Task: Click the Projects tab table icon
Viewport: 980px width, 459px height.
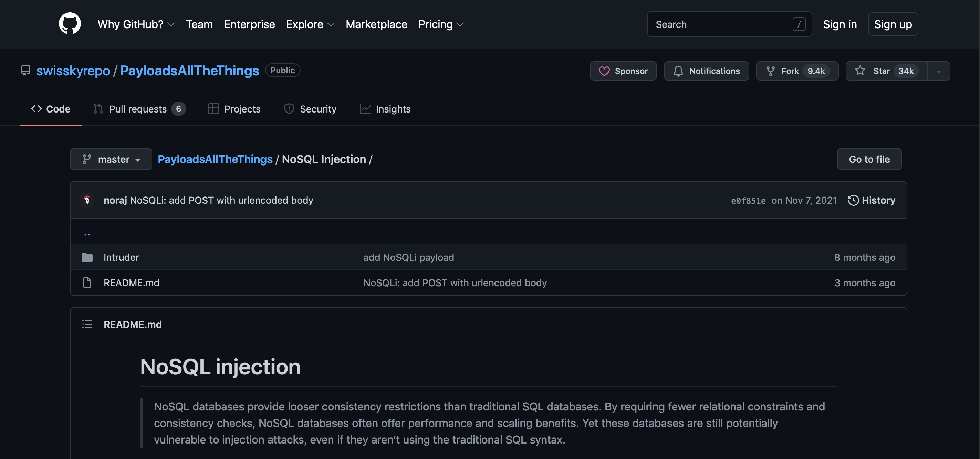Action: pos(213,109)
